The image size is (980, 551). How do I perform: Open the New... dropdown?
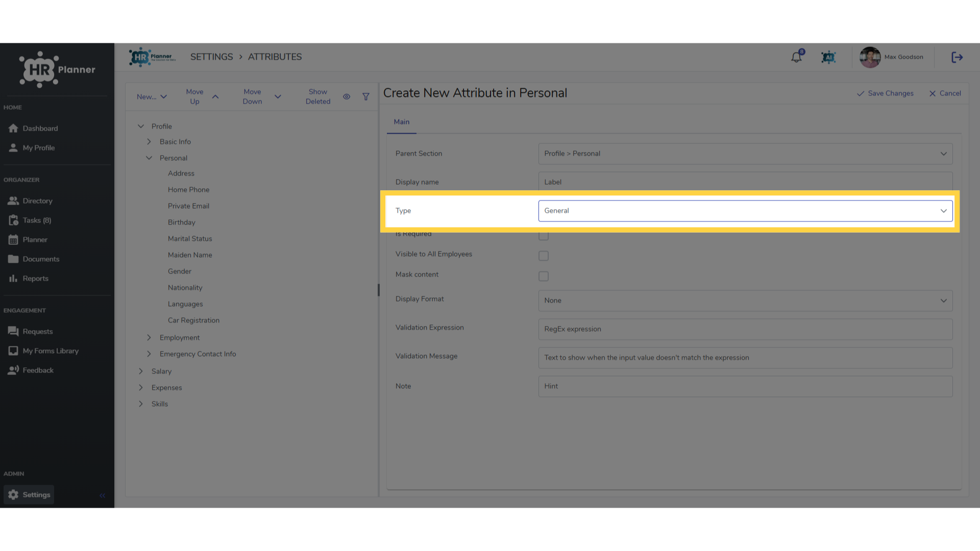click(152, 96)
